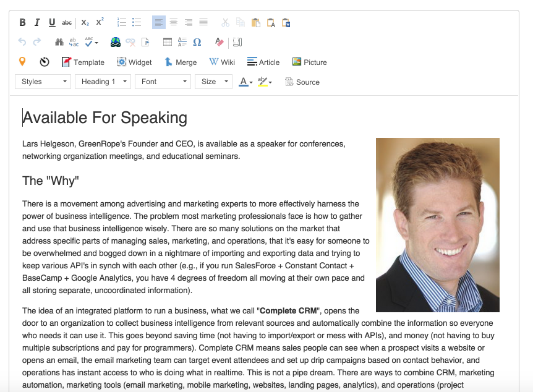The height and width of the screenshot is (392, 533).
Task: Insert an Article
Action: (263, 62)
